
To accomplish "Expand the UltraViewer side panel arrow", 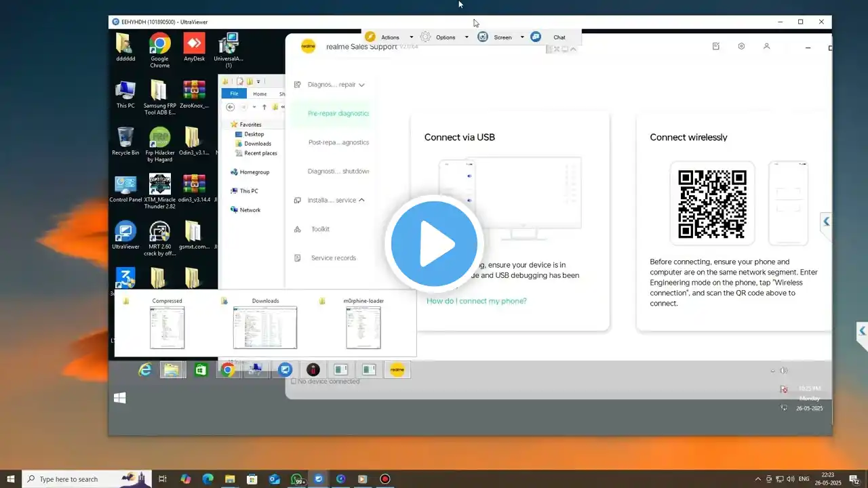I will (826, 222).
